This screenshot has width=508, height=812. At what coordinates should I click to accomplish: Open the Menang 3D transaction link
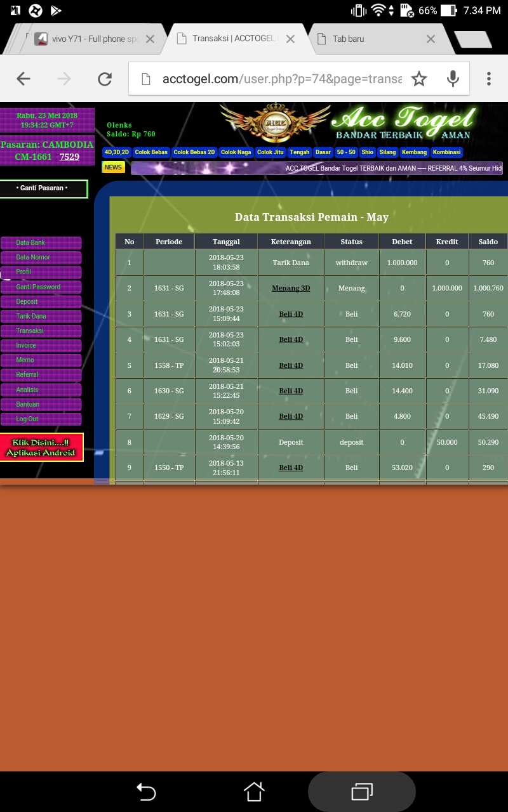pos(291,288)
